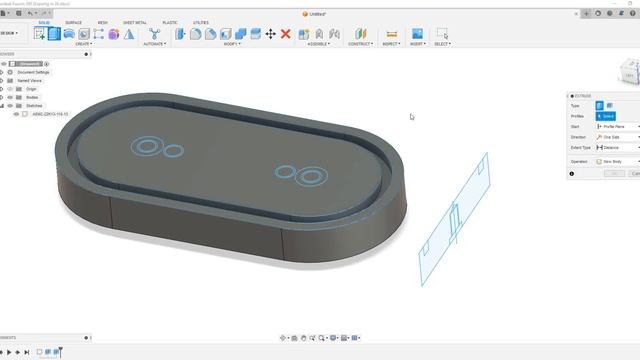Open the Automate tool icon
640x360 pixels.
[154, 34]
